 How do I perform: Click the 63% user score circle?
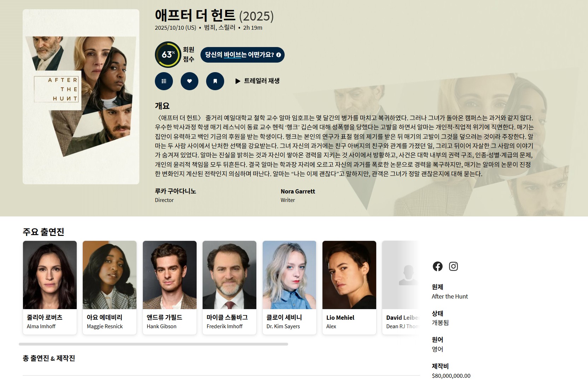tap(168, 54)
